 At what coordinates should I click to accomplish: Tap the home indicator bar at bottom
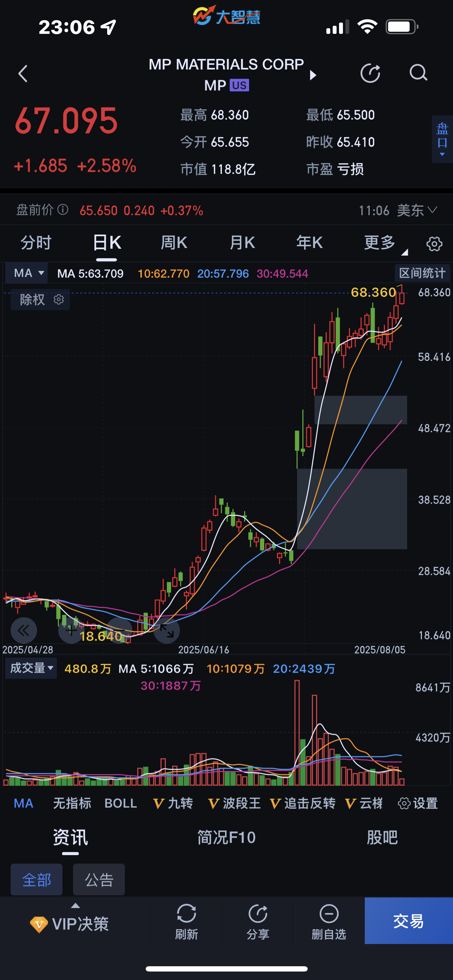coord(226,969)
